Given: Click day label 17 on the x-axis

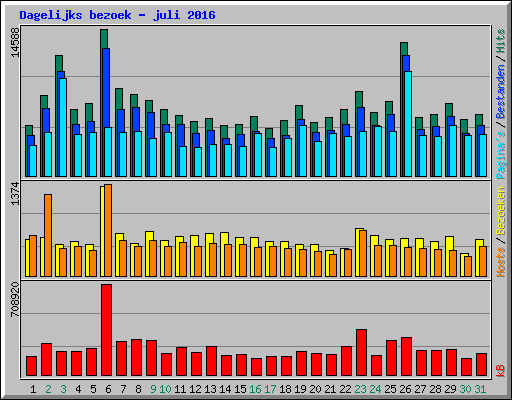Looking at the screenshot, I should point(270,389).
